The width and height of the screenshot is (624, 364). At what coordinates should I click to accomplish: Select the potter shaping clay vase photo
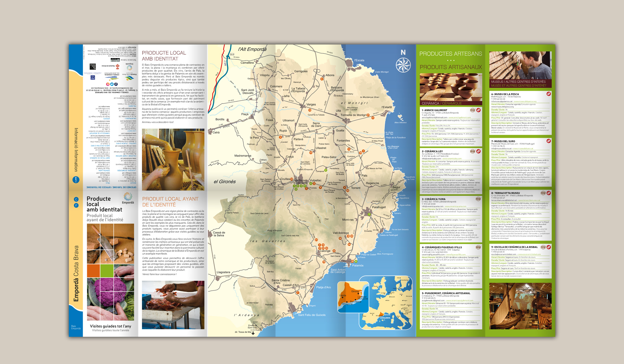point(173,159)
